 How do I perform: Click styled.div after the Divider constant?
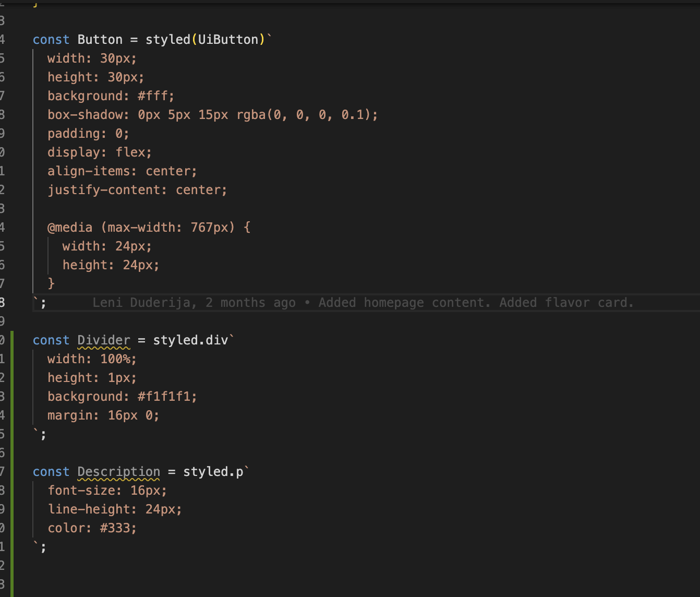point(192,340)
